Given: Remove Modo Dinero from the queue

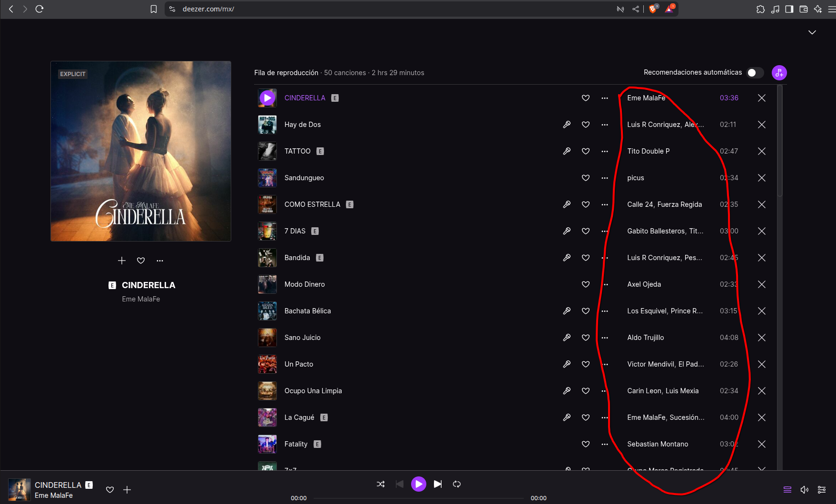Looking at the screenshot, I should click(762, 284).
